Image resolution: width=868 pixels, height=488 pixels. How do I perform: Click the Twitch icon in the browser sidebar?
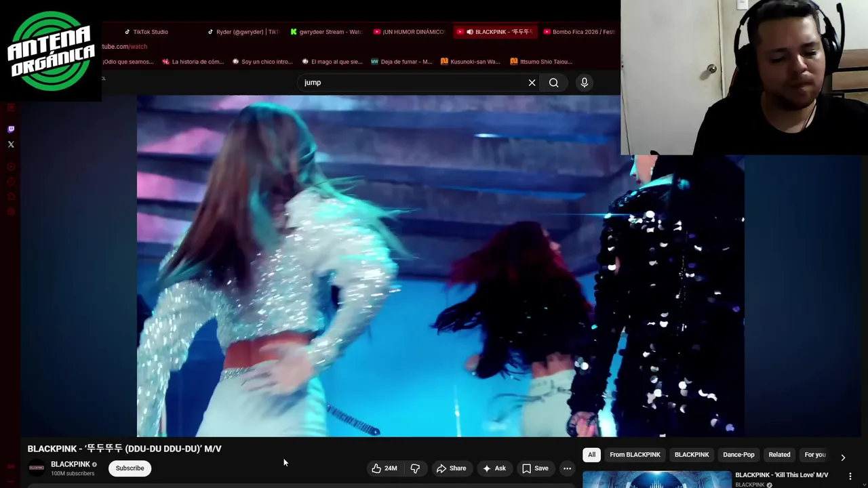point(11,129)
